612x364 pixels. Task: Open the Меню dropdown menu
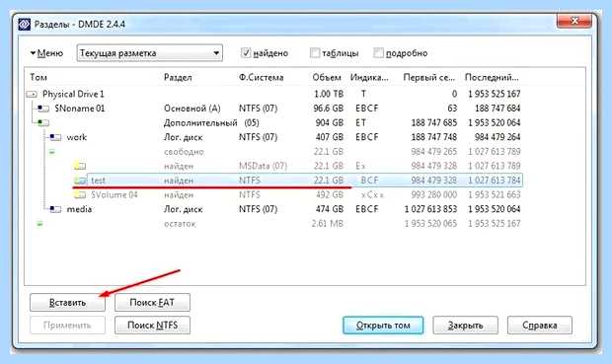[46, 53]
